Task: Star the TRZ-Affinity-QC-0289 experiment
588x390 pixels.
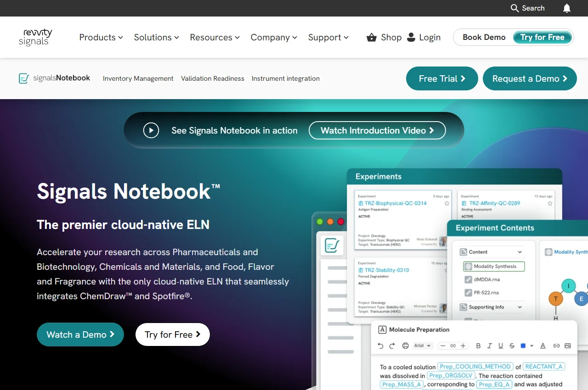Action: pyautogui.click(x=550, y=203)
